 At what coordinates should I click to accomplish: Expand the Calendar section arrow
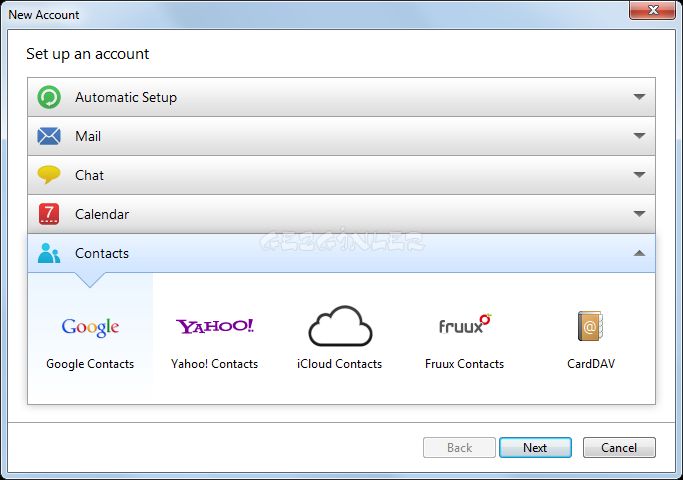[x=639, y=214]
